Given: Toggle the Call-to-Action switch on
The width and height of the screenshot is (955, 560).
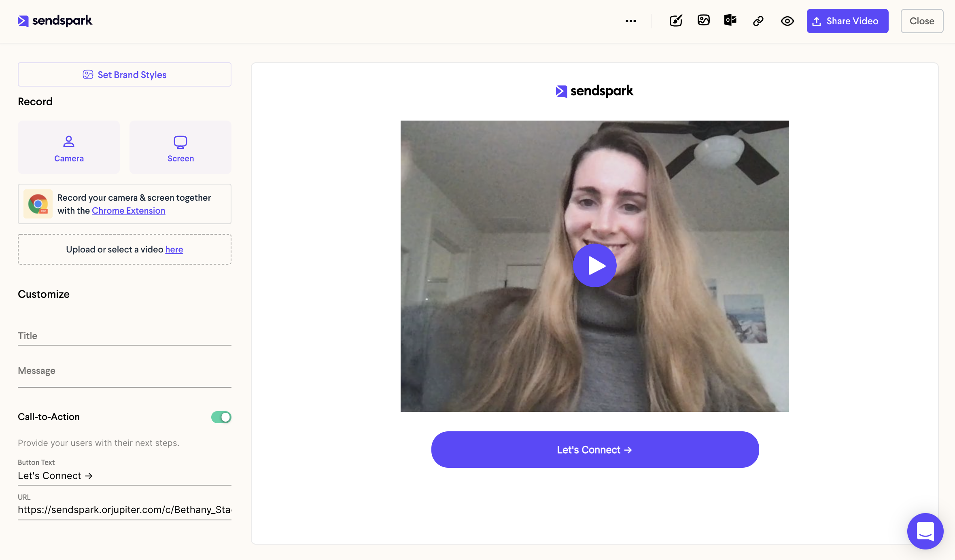Looking at the screenshot, I should (x=221, y=416).
